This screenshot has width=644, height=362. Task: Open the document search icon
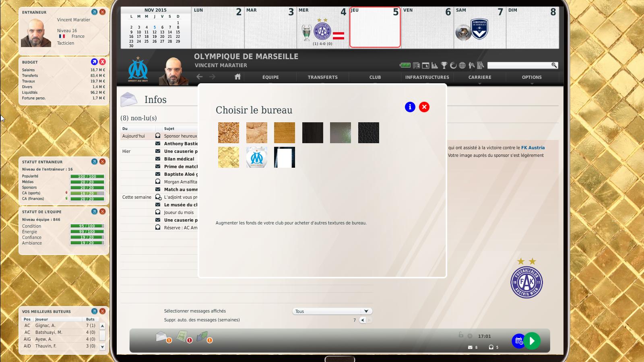481,65
